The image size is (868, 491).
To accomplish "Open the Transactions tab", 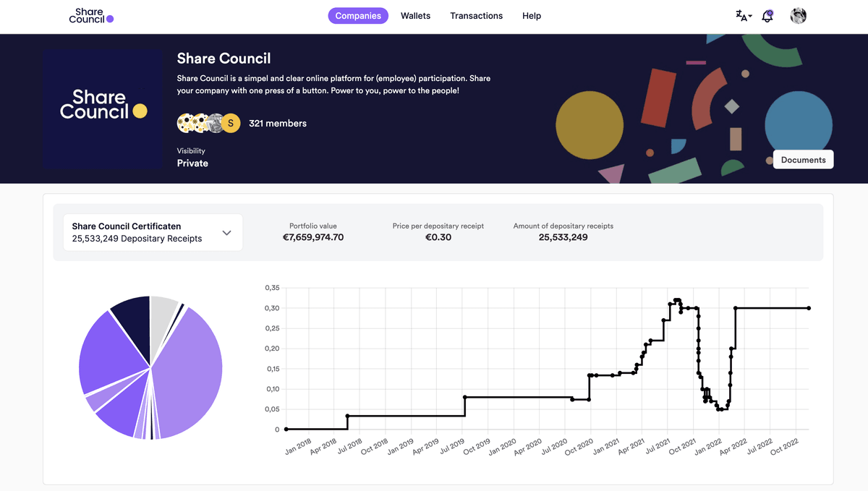I will 476,16.
